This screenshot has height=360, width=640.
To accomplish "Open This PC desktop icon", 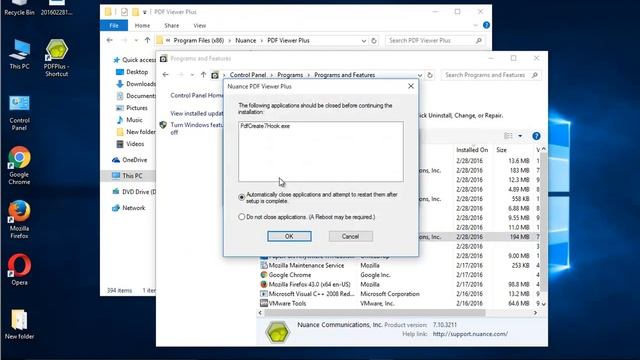I will click(19, 55).
